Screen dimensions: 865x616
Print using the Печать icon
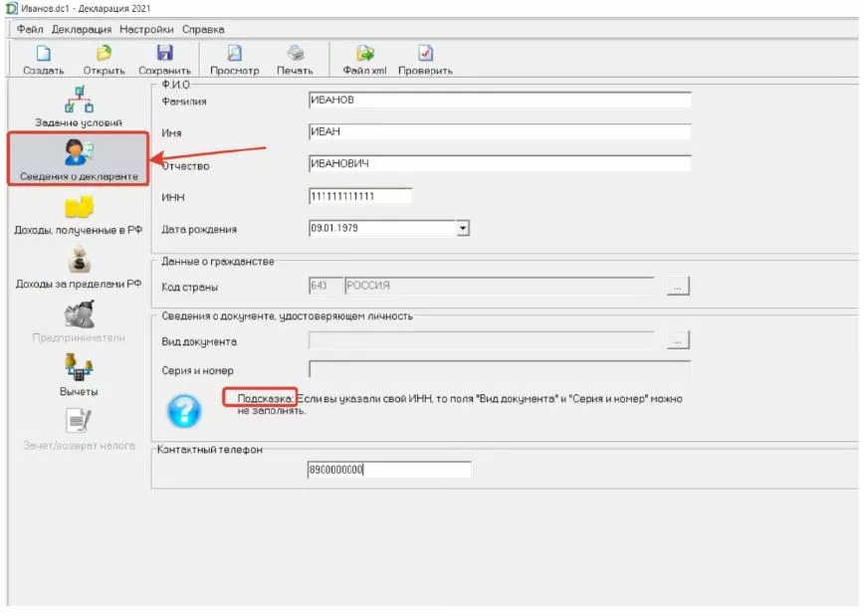tap(295, 55)
